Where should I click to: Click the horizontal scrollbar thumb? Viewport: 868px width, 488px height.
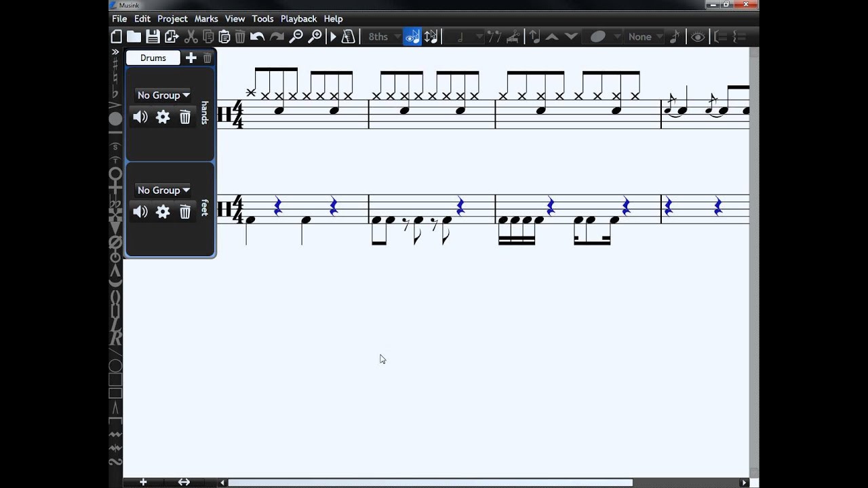(x=430, y=483)
